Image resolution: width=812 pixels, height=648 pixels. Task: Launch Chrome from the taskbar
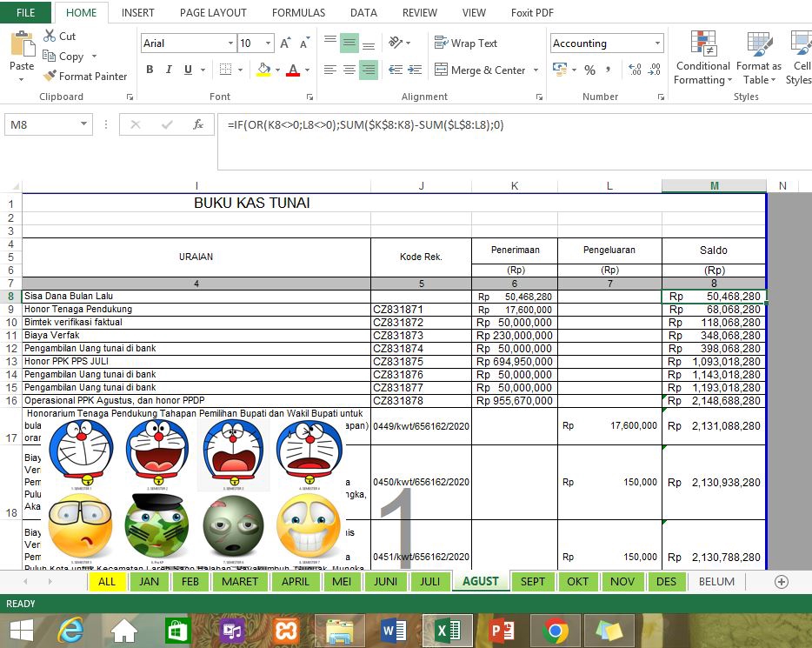556,630
